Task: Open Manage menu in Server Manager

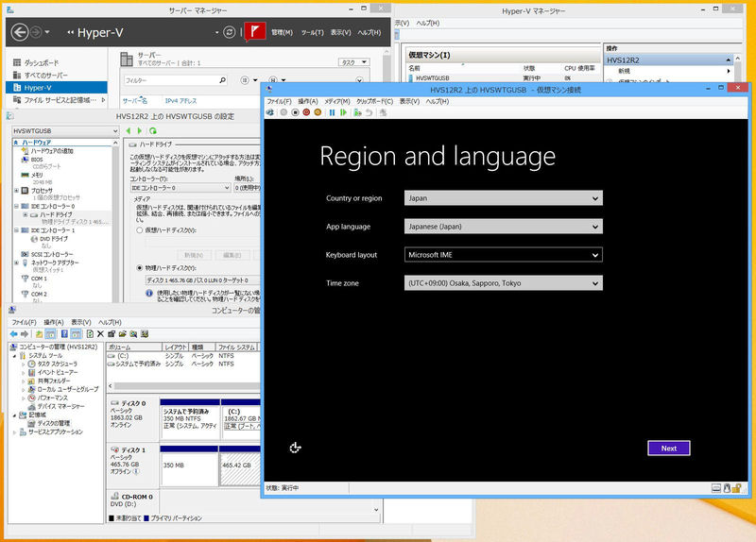Action: tap(282, 32)
